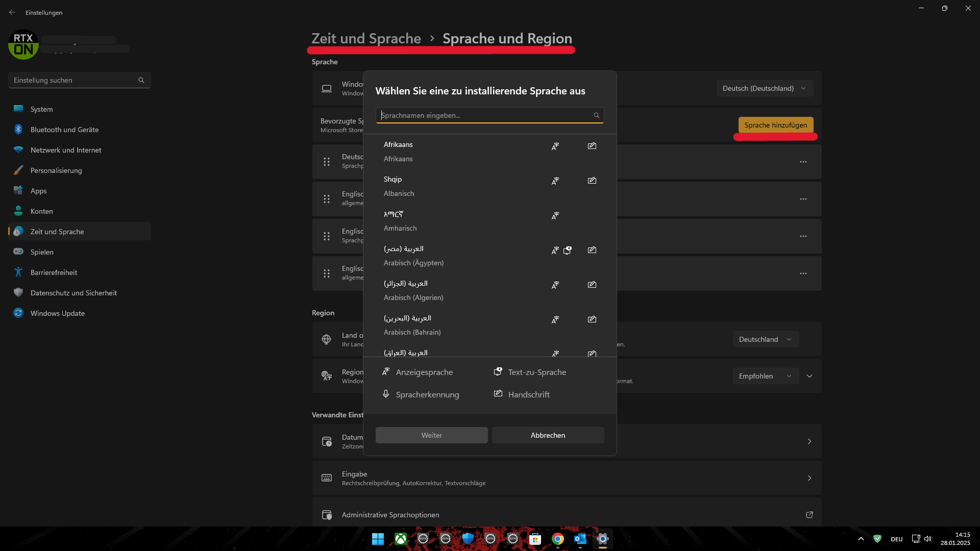Select Arabisch (Ägypten) language entry
980x551 pixels.
pos(490,256)
